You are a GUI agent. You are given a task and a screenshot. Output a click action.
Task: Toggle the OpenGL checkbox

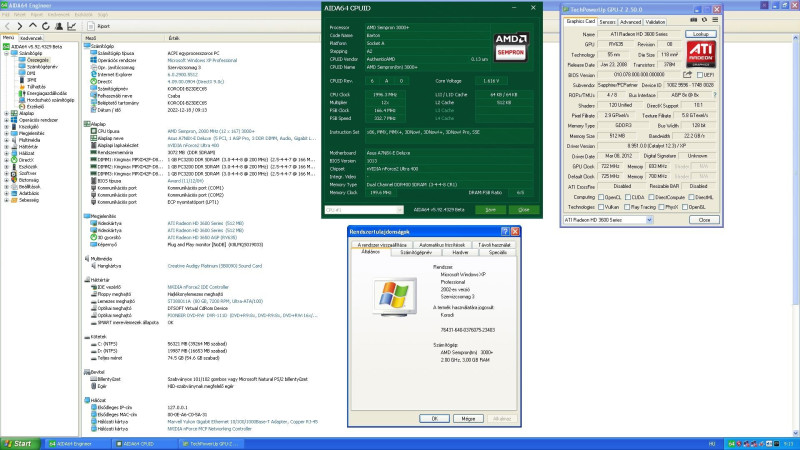tap(685, 207)
